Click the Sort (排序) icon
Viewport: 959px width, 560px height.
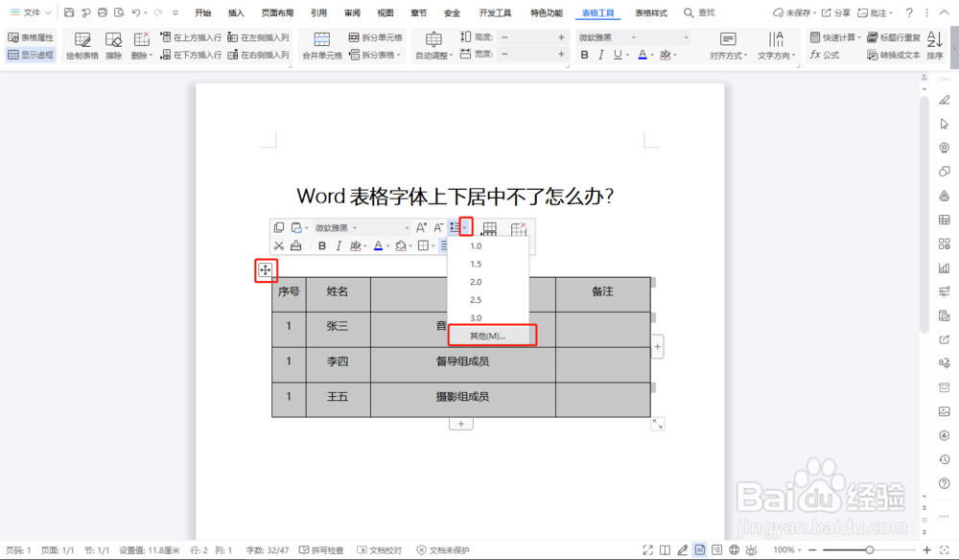coord(934,45)
